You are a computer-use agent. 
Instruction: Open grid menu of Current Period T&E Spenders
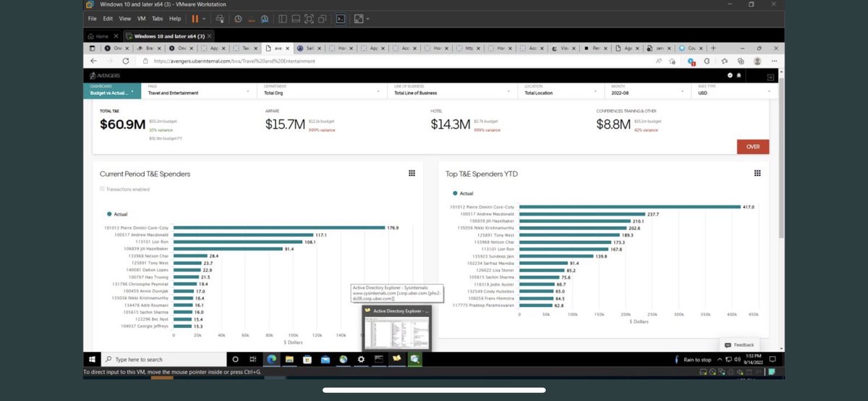click(412, 173)
